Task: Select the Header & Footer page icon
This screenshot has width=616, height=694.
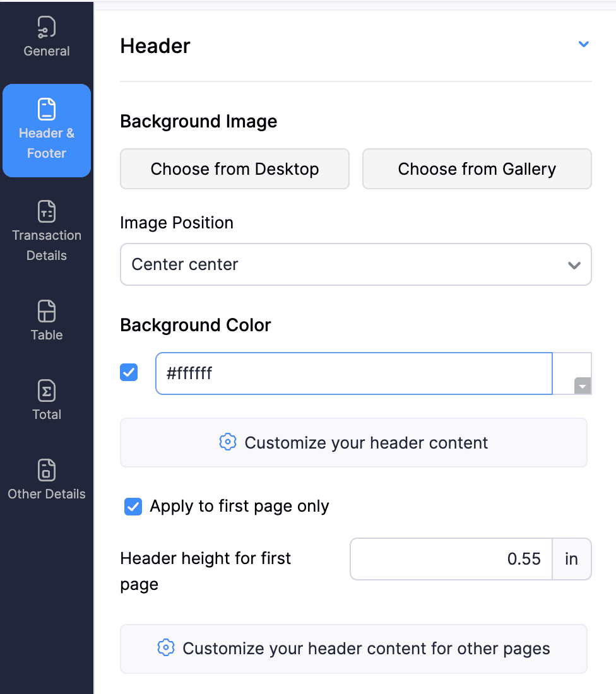Action: [x=47, y=109]
